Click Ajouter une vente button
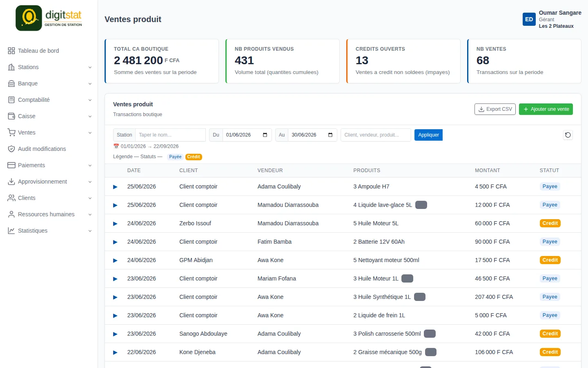588x368 pixels. [546, 109]
